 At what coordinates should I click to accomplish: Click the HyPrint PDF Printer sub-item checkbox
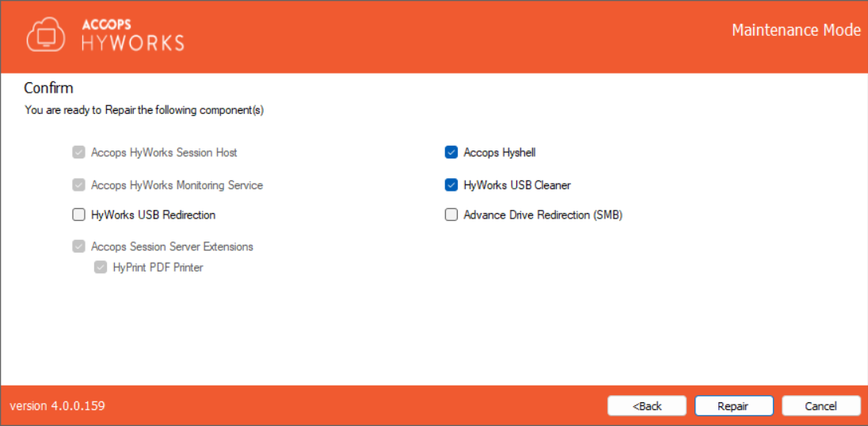pos(101,268)
